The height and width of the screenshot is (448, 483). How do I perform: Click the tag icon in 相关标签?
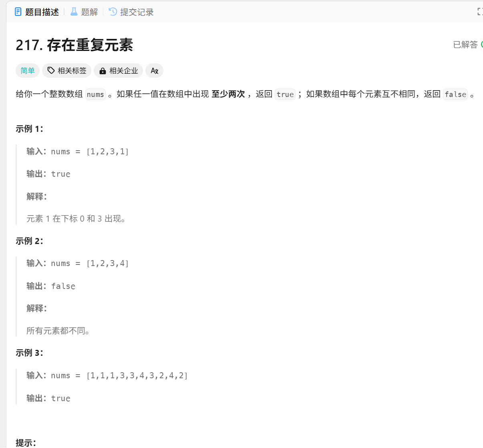(x=51, y=71)
